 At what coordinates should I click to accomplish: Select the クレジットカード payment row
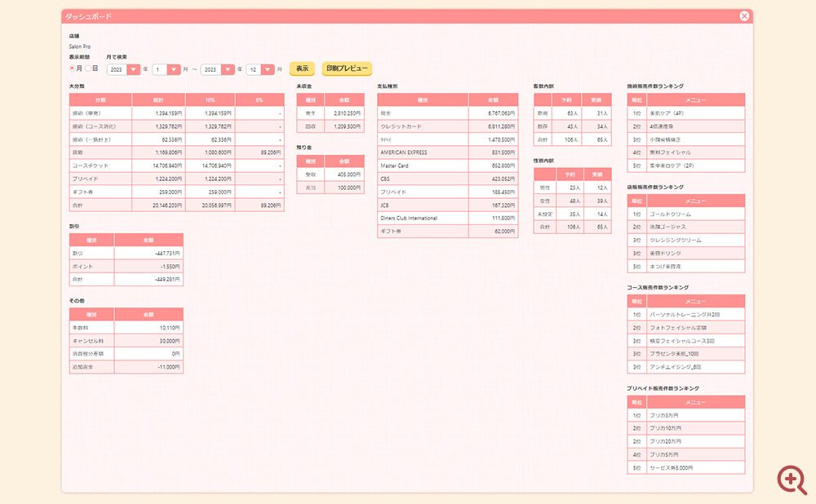tap(447, 126)
